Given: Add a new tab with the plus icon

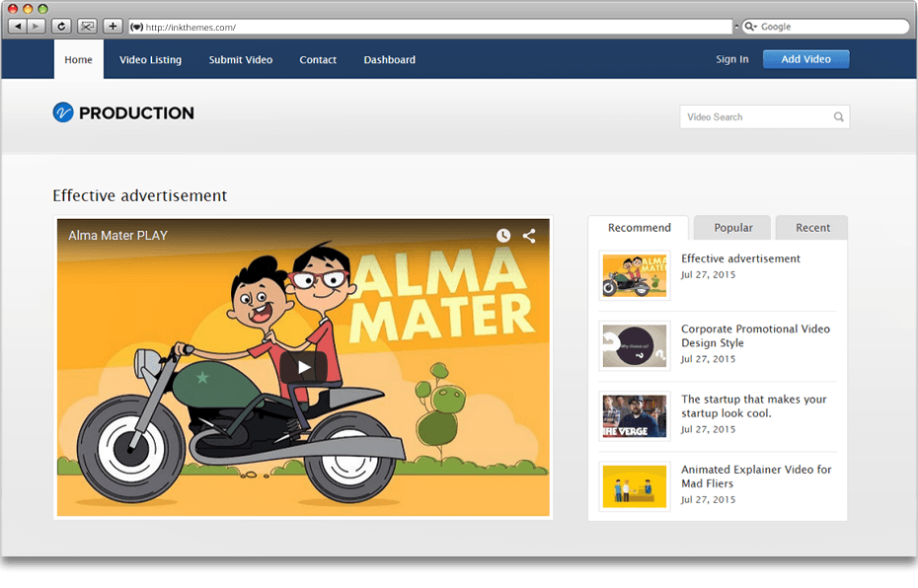Looking at the screenshot, I should [x=113, y=27].
